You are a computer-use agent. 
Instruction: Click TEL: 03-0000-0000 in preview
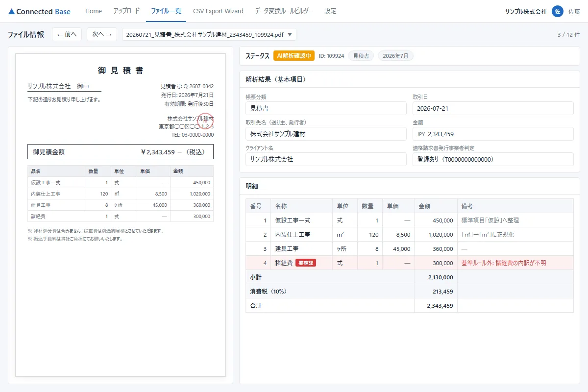192,135
